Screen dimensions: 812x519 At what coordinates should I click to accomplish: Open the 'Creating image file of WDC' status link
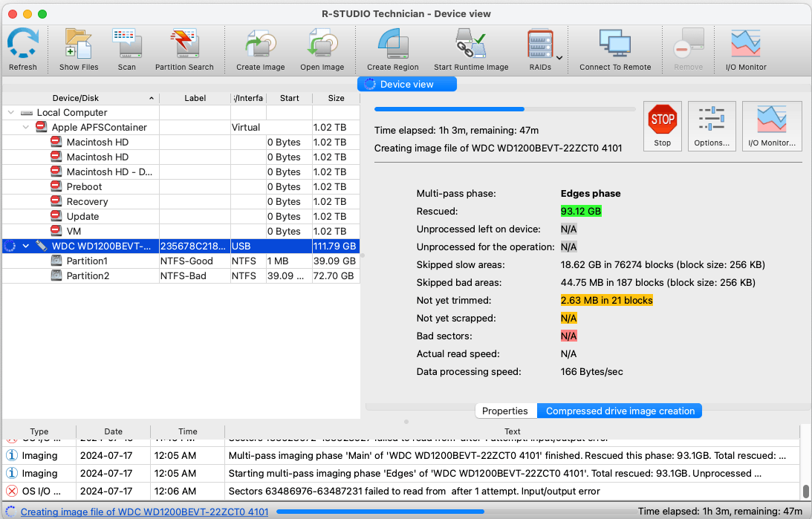coord(144,512)
